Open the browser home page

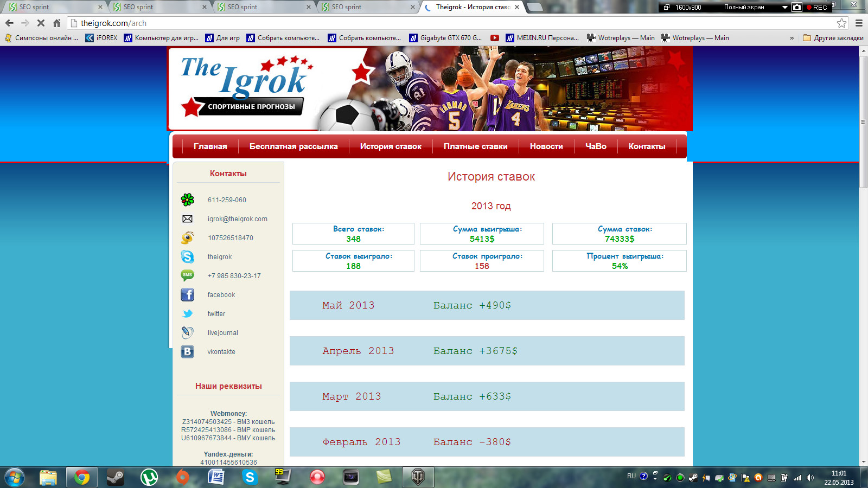pos(56,23)
